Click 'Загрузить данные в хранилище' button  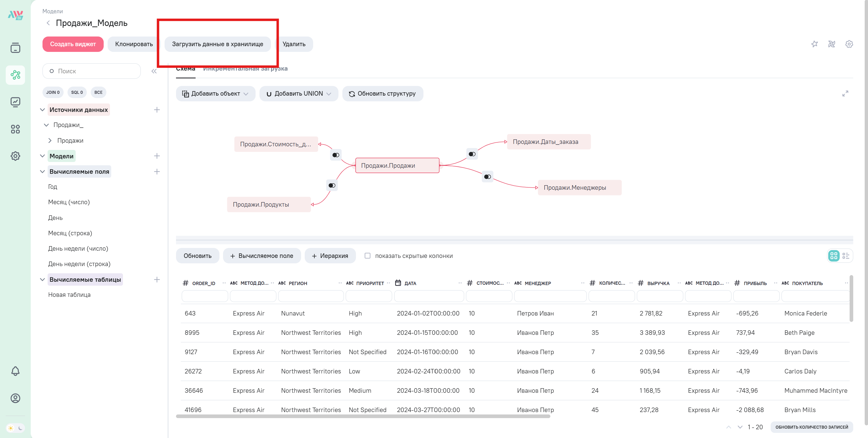217,44
